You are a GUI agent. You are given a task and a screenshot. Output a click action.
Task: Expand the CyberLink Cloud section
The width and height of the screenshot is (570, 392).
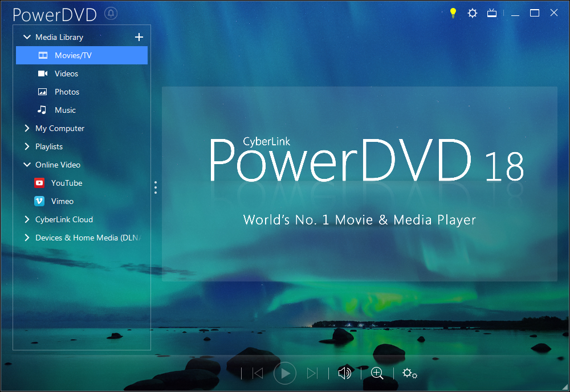[27, 219]
